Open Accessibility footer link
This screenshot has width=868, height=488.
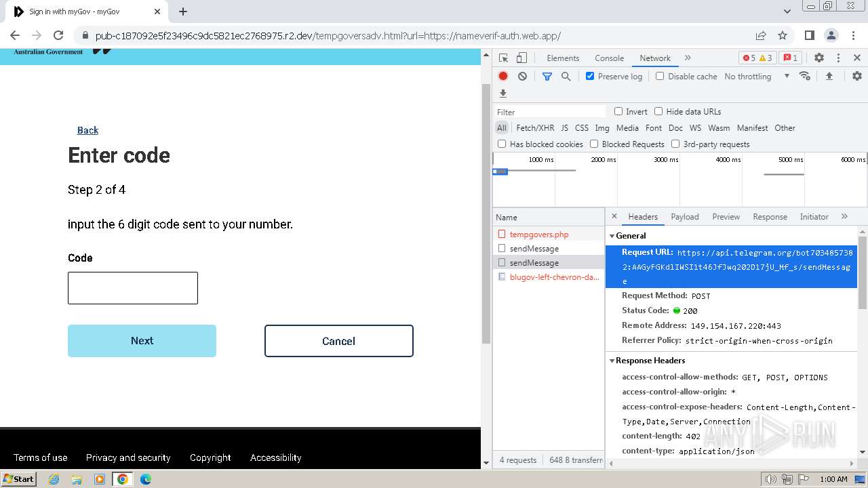click(275, 457)
